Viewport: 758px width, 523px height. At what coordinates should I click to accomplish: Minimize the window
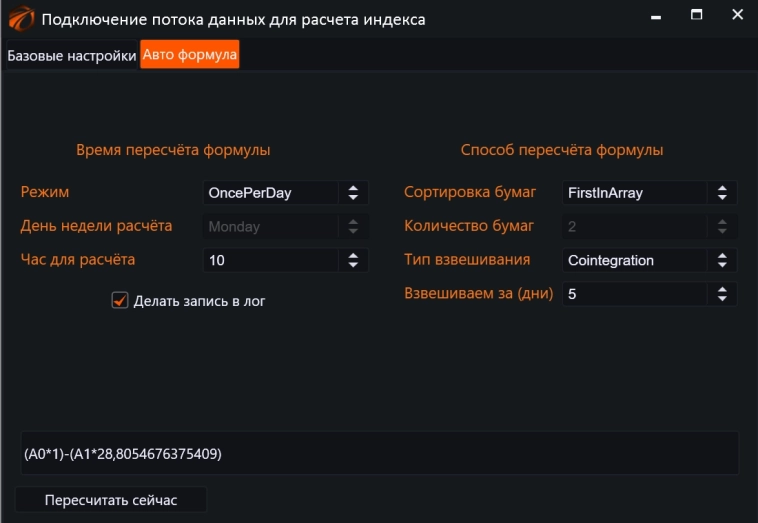[656, 18]
